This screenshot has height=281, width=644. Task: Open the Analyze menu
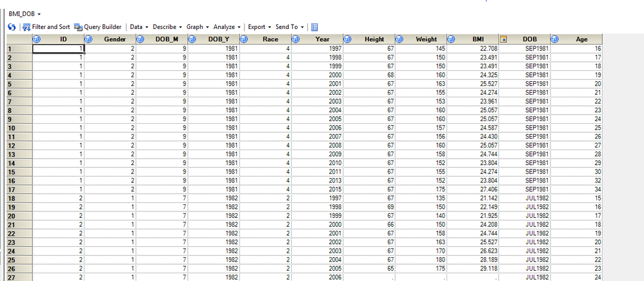[x=226, y=27]
